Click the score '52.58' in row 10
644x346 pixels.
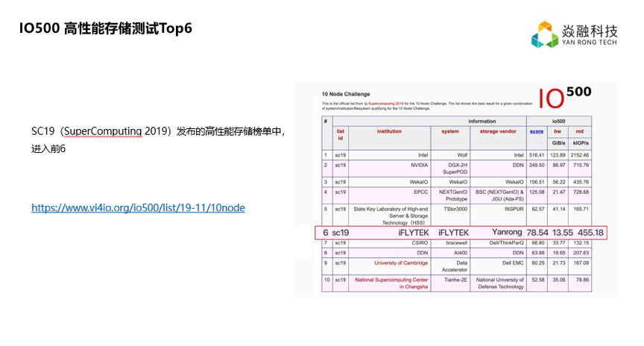click(537, 280)
